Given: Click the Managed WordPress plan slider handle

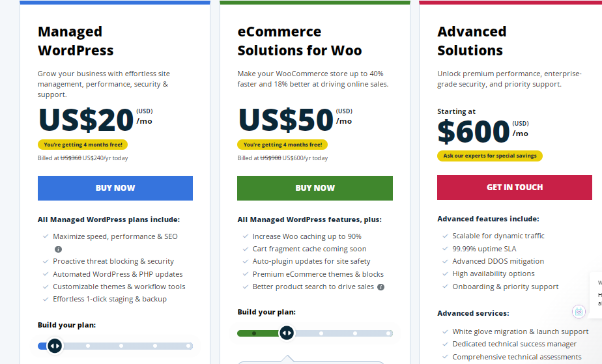Looking at the screenshot, I should point(55,346).
